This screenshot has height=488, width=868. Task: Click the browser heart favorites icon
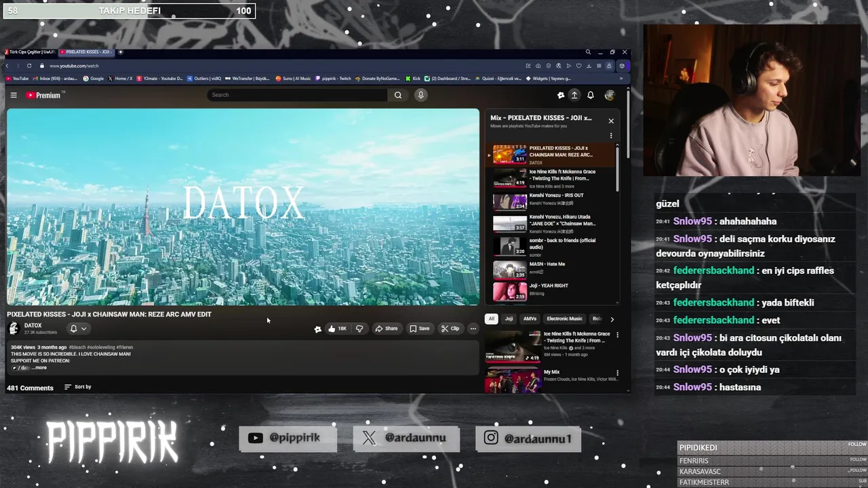click(578, 66)
